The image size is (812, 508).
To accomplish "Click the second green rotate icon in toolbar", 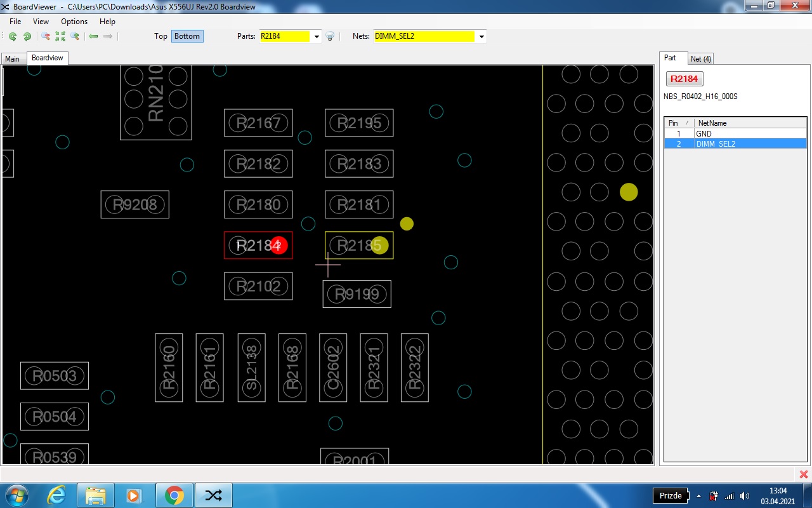I will pyautogui.click(x=27, y=36).
